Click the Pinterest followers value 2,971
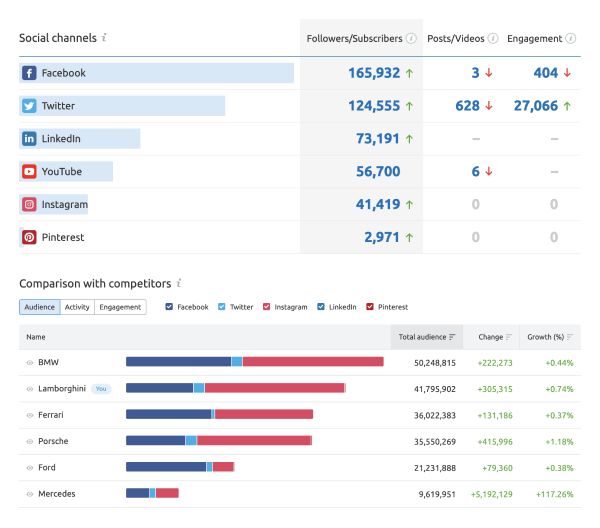 [x=382, y=238]
